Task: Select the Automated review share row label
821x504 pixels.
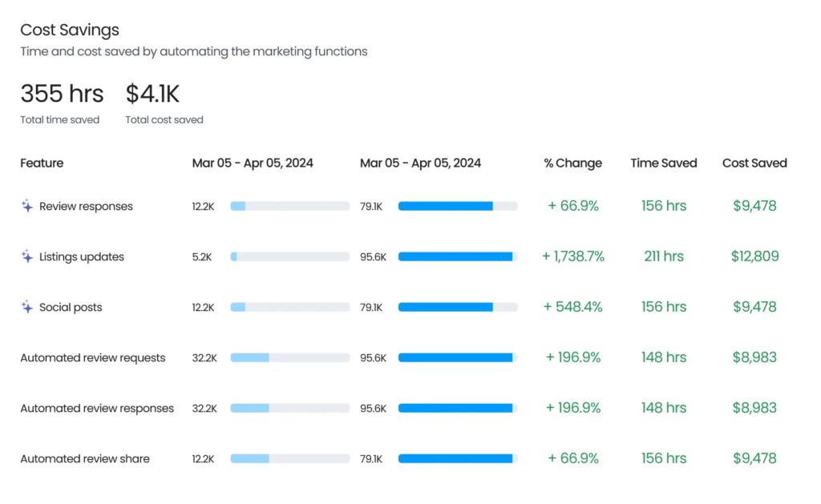Action: (86, 458)
